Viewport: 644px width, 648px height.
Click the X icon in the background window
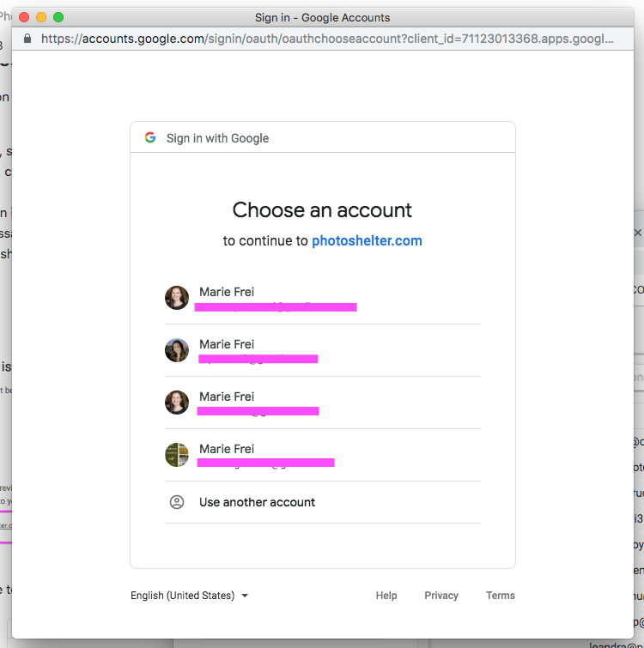click(638, 233)
